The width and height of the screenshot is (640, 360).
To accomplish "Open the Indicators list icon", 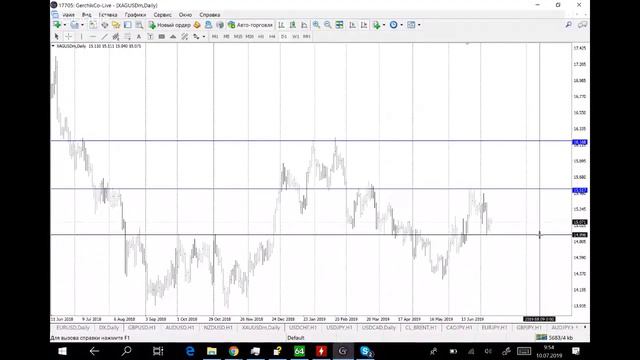I will [x=376, y=25].
